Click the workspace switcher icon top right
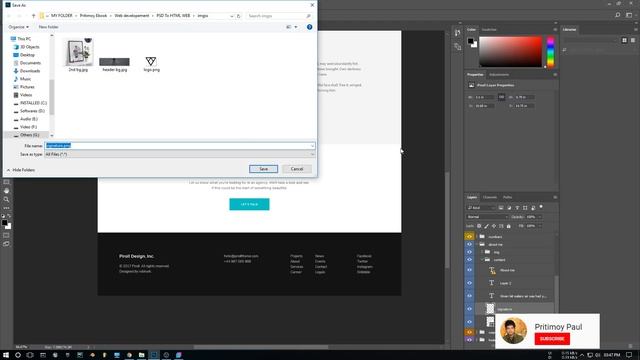The height and width of the screenshot is (360, 640). coord(629,15)
